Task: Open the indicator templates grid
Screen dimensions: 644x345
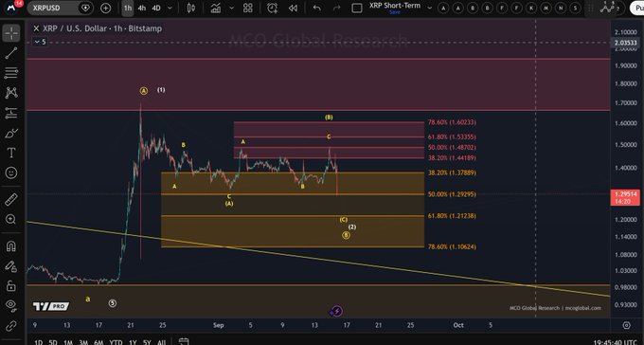Action: pyautogui.click(x=248, y=8)
